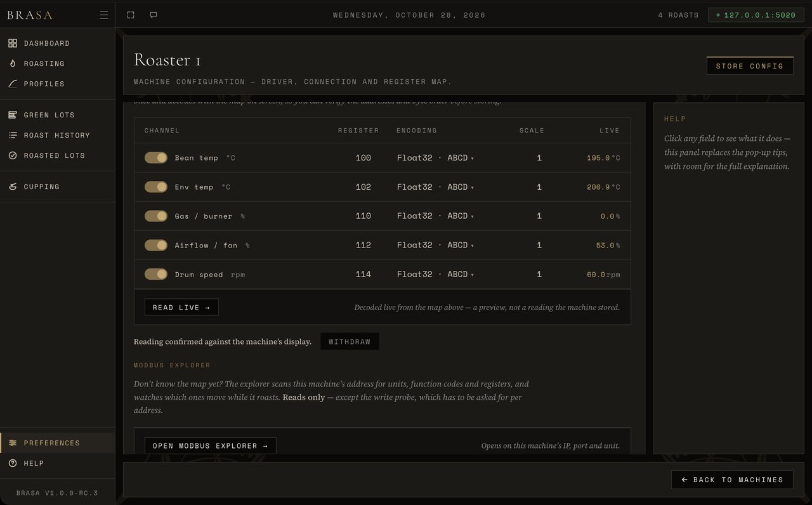Click the Roasting flame icon
This screenshot has height=505, width=812.
[13, 63]
